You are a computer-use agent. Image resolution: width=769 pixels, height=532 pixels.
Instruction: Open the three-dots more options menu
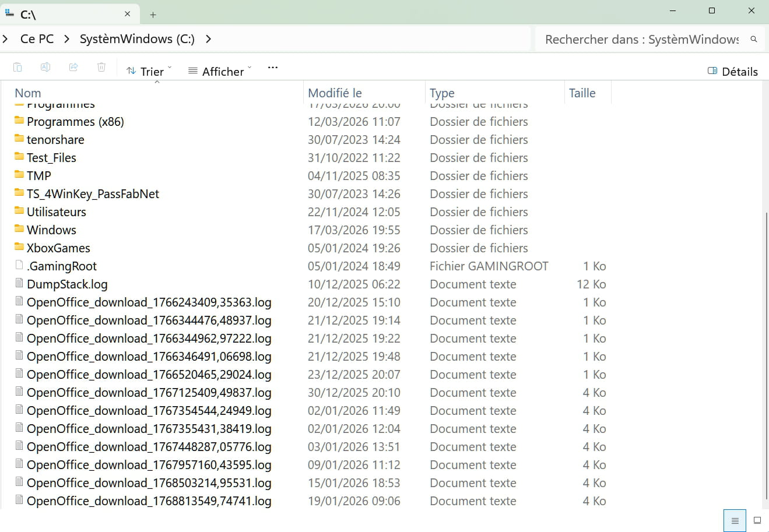coord(272,68)
